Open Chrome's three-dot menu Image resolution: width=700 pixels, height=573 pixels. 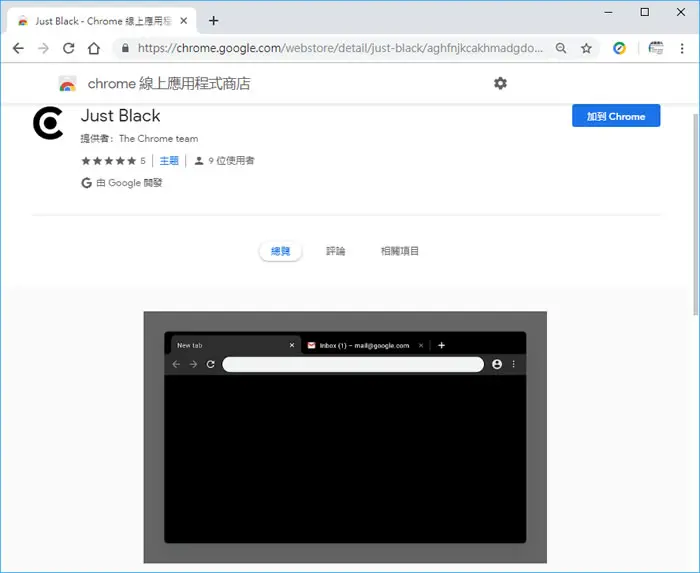(682, 48)
